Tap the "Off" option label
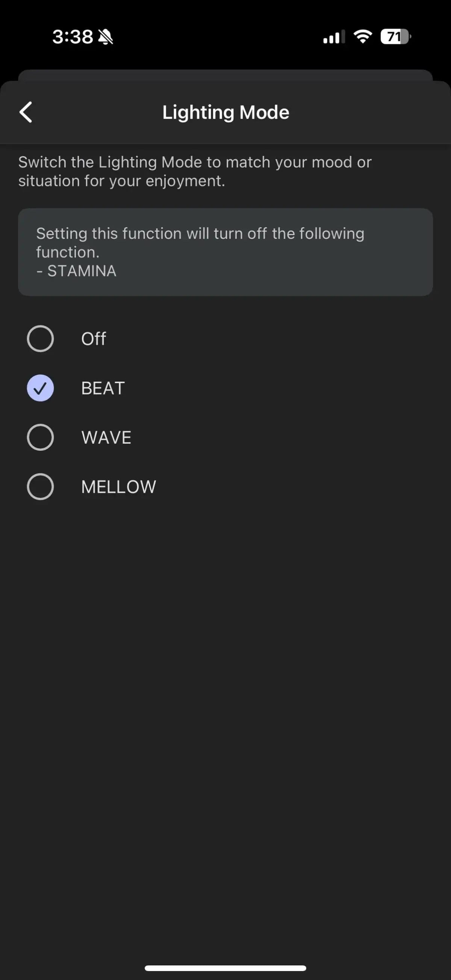451x980 pixels. pos(94,338)
